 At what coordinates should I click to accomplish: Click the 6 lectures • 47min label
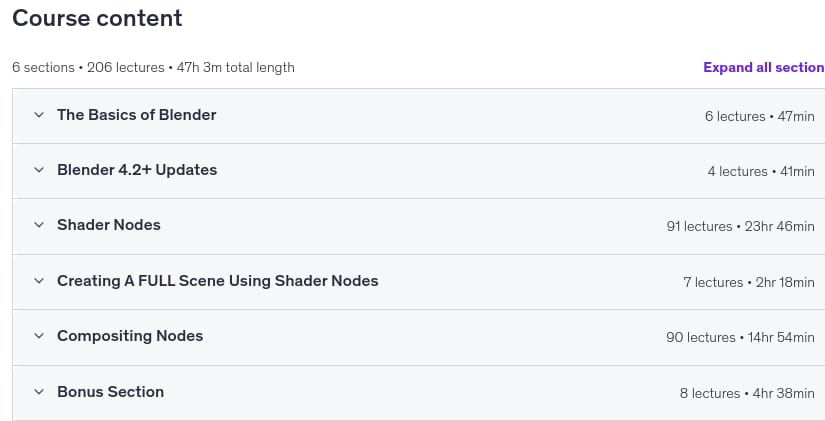(760, 116)
